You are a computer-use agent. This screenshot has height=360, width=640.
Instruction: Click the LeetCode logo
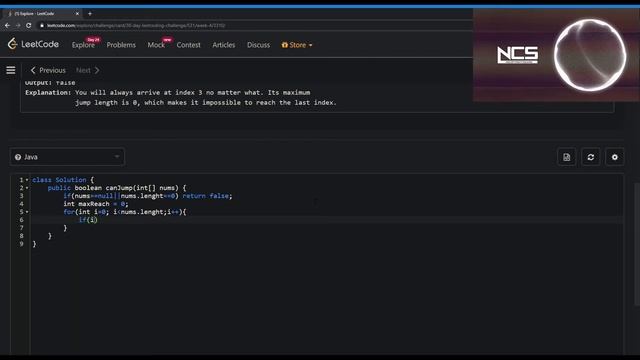(x=33, y=44)
